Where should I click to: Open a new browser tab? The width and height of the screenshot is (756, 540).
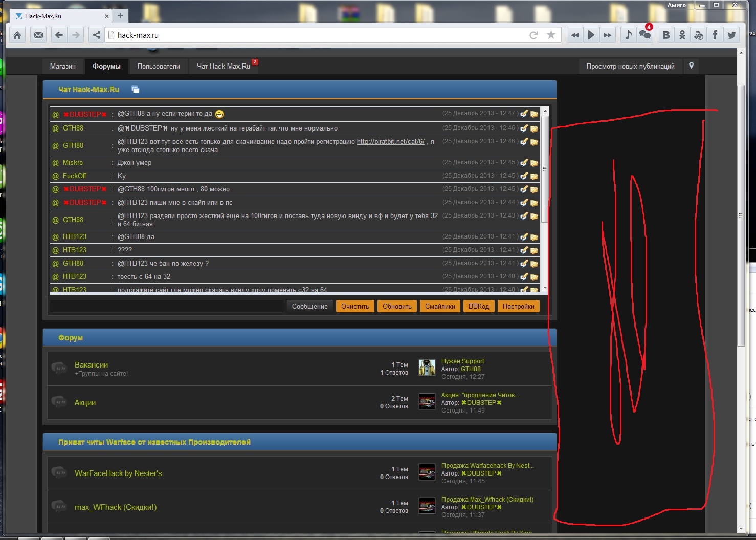[120, 16]
